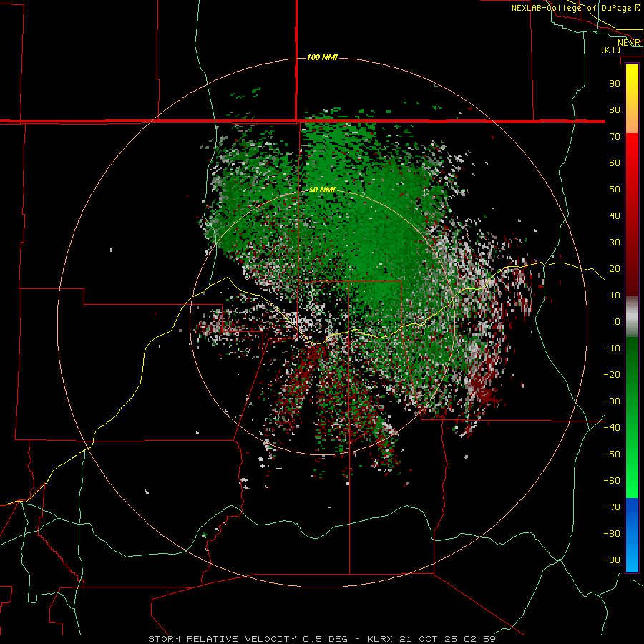Click the 40 value on velocity scale
644x644 pixels.
(615, 215)
